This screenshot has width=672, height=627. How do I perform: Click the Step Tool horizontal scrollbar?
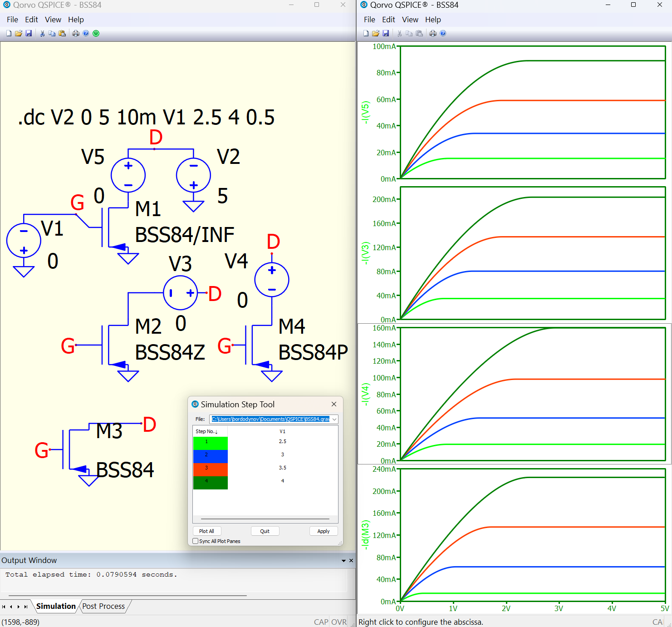pyautogui.click(x=265, y=518)
